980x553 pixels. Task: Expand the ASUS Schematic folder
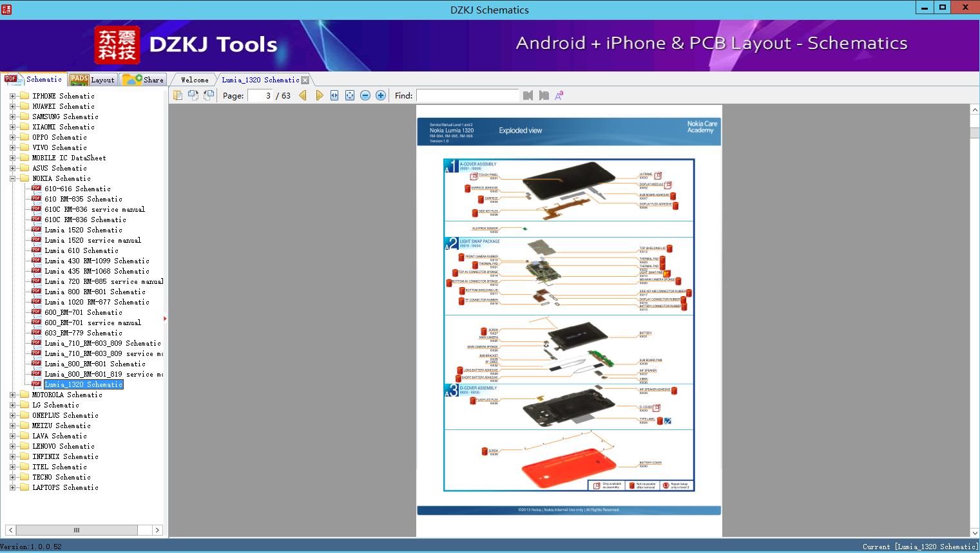click(12, 168)
